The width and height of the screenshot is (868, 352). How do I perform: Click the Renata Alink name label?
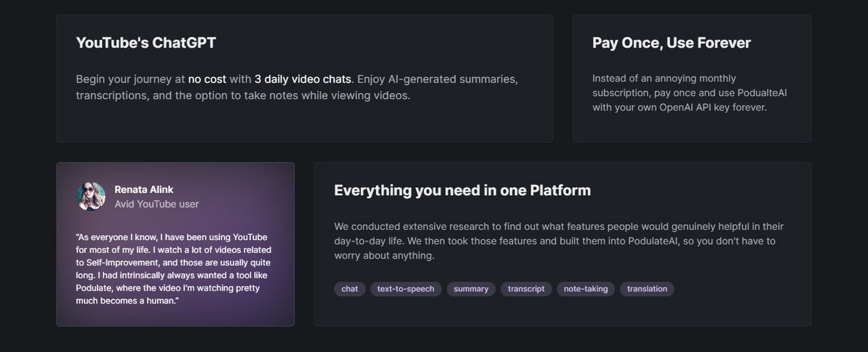[144, 189]
